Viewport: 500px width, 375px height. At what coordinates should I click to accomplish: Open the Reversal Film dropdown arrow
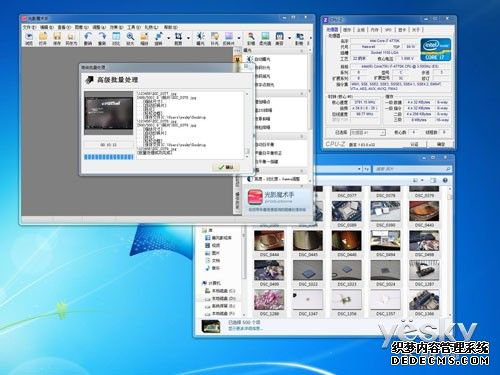pos(239,38)
